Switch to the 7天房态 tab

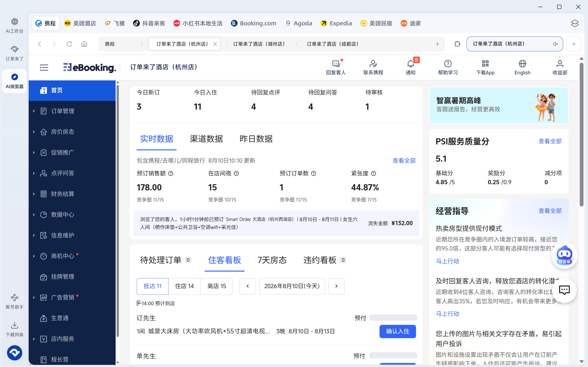coord(272,260)
